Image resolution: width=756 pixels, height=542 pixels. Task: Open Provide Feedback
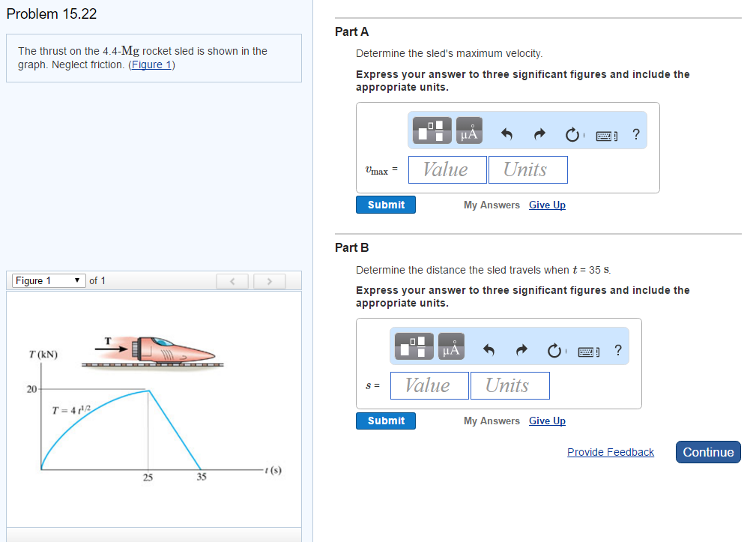pos(610,452)
